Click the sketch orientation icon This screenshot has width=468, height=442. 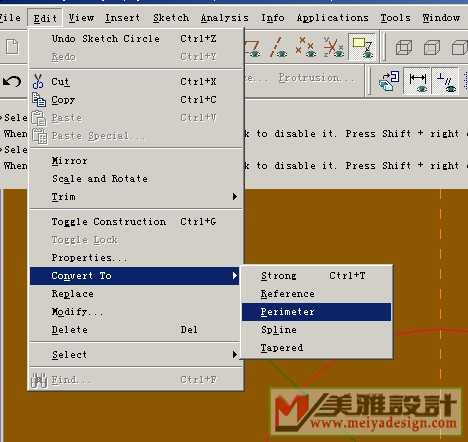click(389, 81)
